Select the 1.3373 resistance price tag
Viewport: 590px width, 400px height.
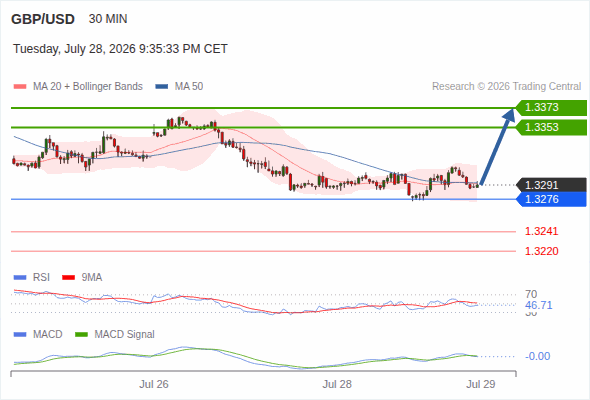[551, 108]
